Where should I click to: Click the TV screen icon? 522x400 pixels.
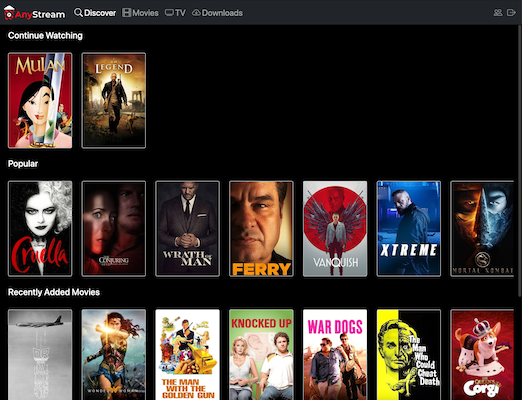tap(169, 13)
